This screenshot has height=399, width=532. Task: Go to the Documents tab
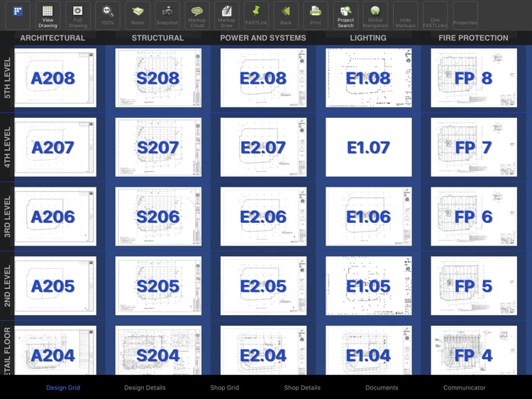(x=382, y=388)
